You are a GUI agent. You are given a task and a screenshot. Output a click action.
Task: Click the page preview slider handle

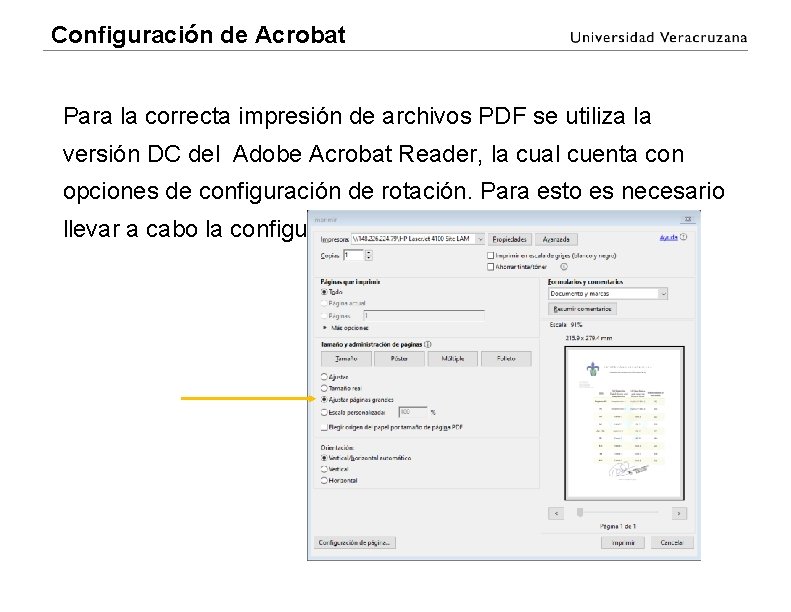pyautogui.click(x=580, y=513)
